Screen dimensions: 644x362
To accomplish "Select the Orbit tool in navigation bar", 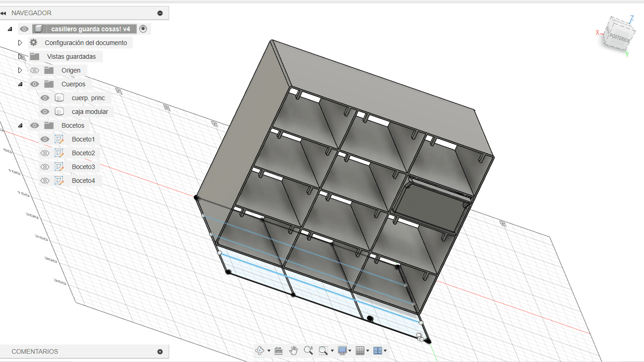I will 260,351.
